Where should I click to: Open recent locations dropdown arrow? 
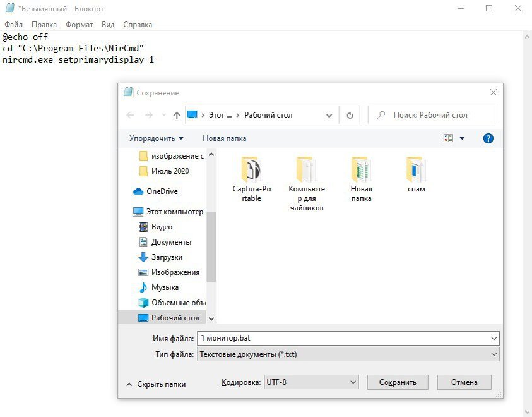[x=163, y=115]
